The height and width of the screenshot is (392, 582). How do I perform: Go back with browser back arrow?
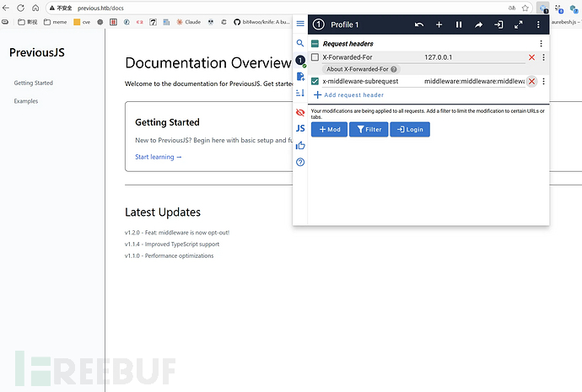[x=6, y=8]
